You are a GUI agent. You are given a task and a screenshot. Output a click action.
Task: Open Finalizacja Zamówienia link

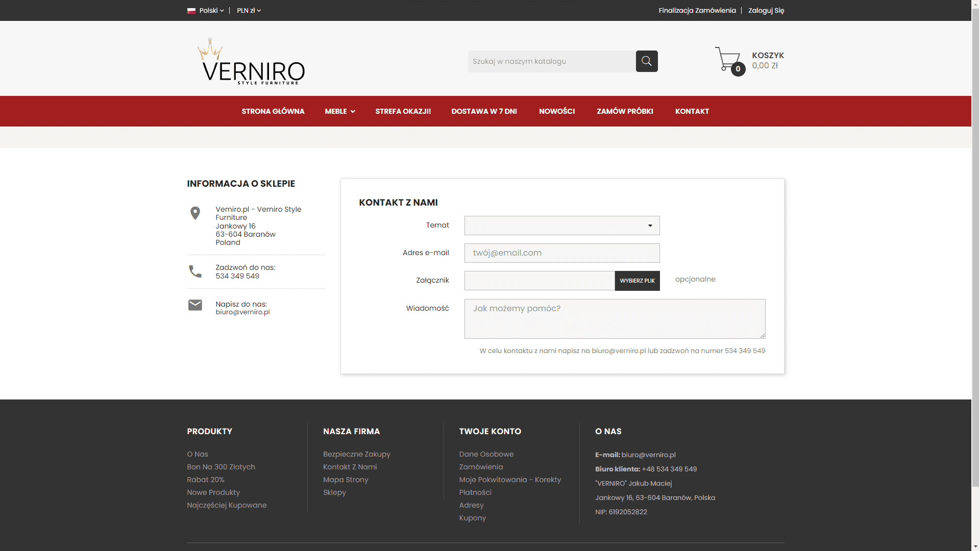tap(697, 11)
